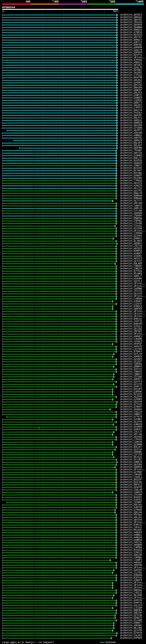Click the query end position 567
The width and height of the screenshot is (146, 644).
(115, 11)
